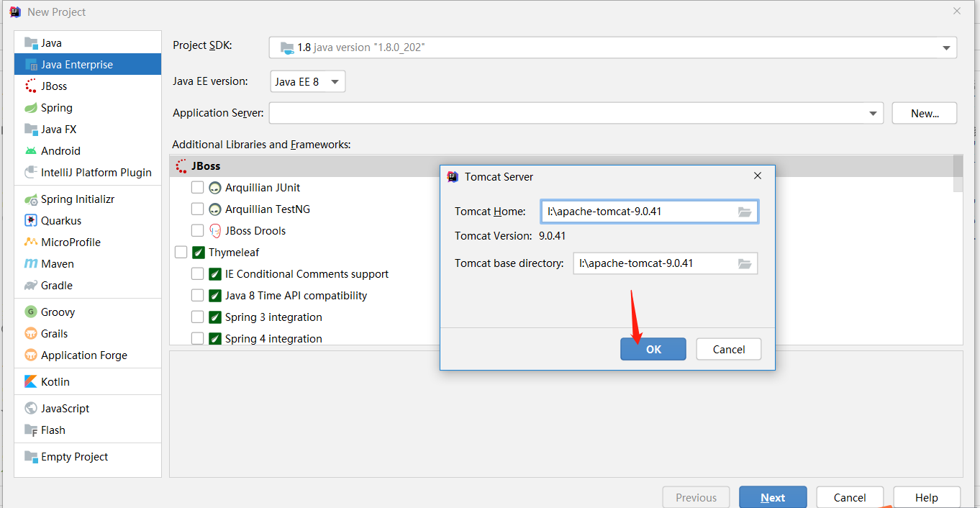Select the Java FX icon
This screenshot has width=980, height=508.
[x=31, y=130]
